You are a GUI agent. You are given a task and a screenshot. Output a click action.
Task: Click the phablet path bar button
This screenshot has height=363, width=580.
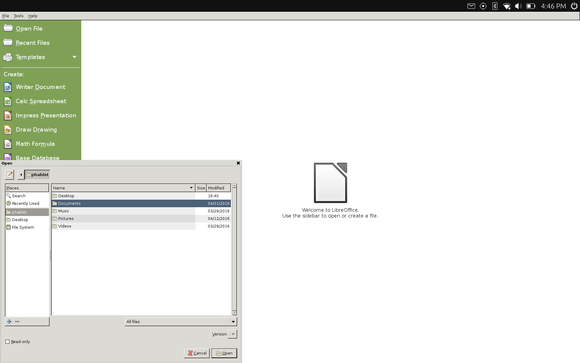pyautogui.click(x=37, y=174)
